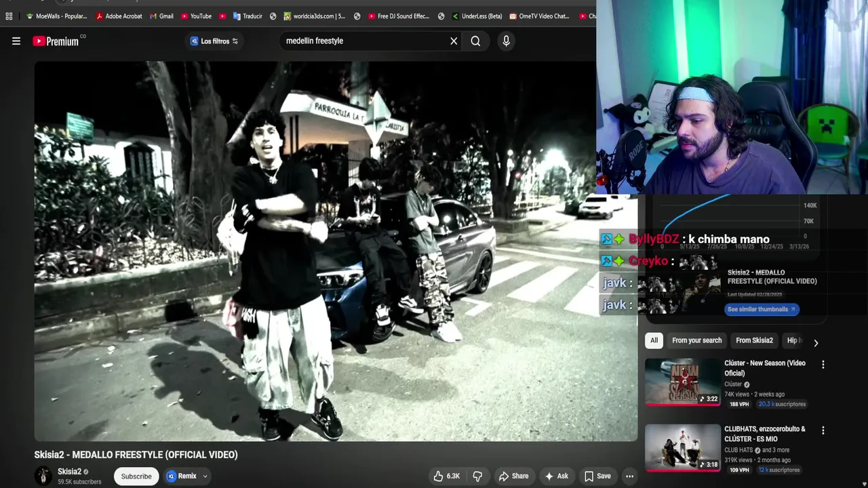Open the Los filtros filter button
Screen dimensions: 868x488
pos(214,41)
